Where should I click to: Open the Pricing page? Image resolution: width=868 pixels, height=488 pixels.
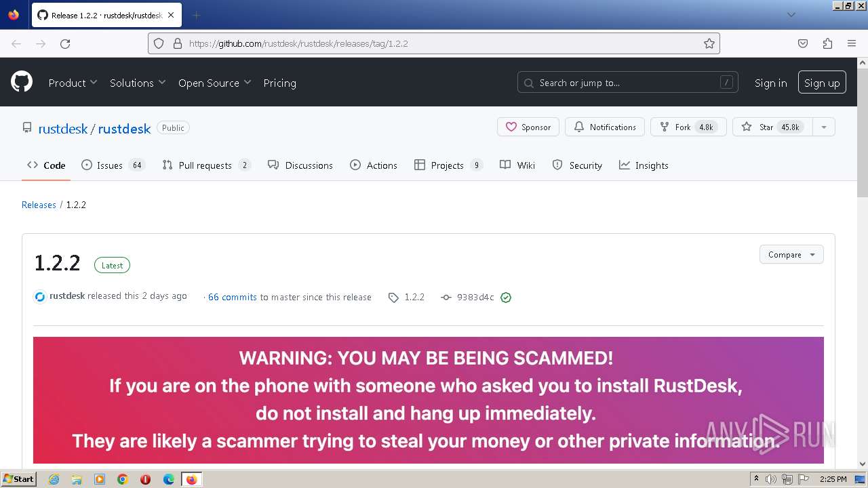point(279,83)
